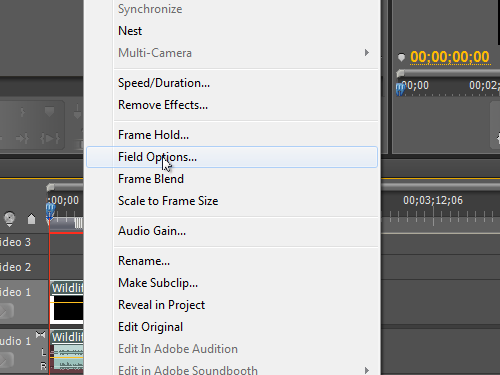Toggle Frame Blend option
The image size is (500, 375).
(151, 179)
